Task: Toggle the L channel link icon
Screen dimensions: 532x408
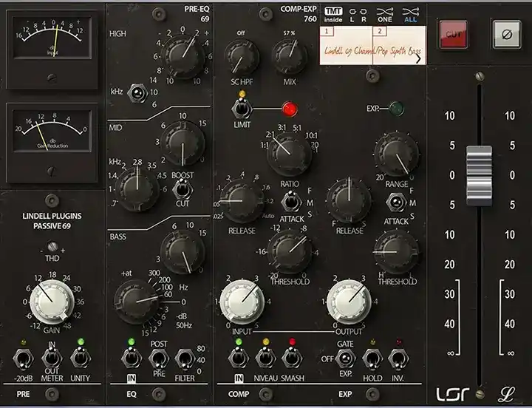Action: click(x=352, y=15)
